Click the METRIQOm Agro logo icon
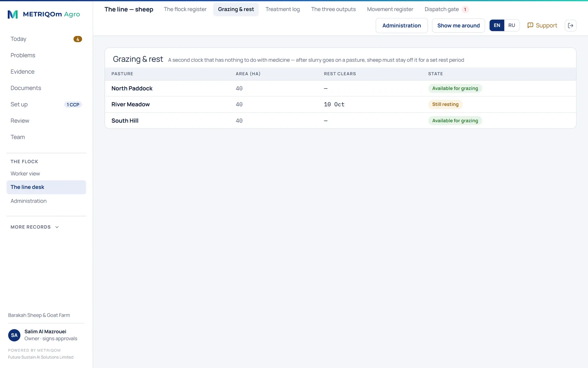Viewport: 588px width, 368px height. coord(12,14)
